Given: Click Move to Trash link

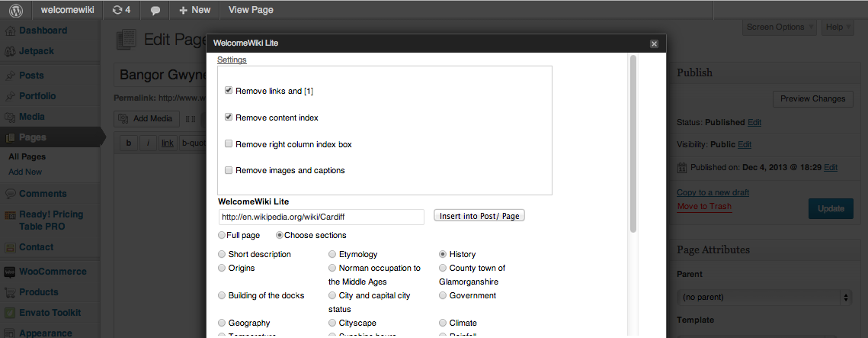Looking at the screenshot, I should (x=704, y=206).
